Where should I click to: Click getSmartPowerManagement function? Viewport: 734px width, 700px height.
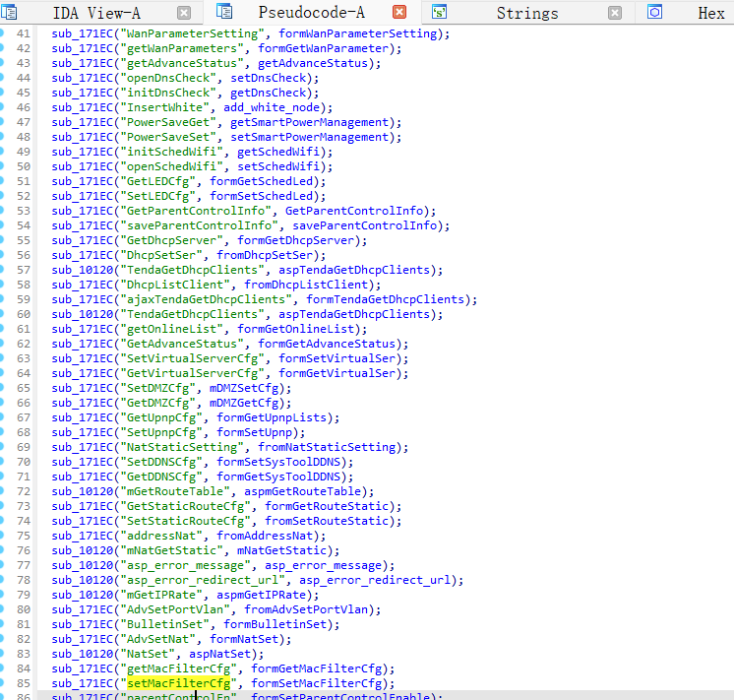click(309, 122)
